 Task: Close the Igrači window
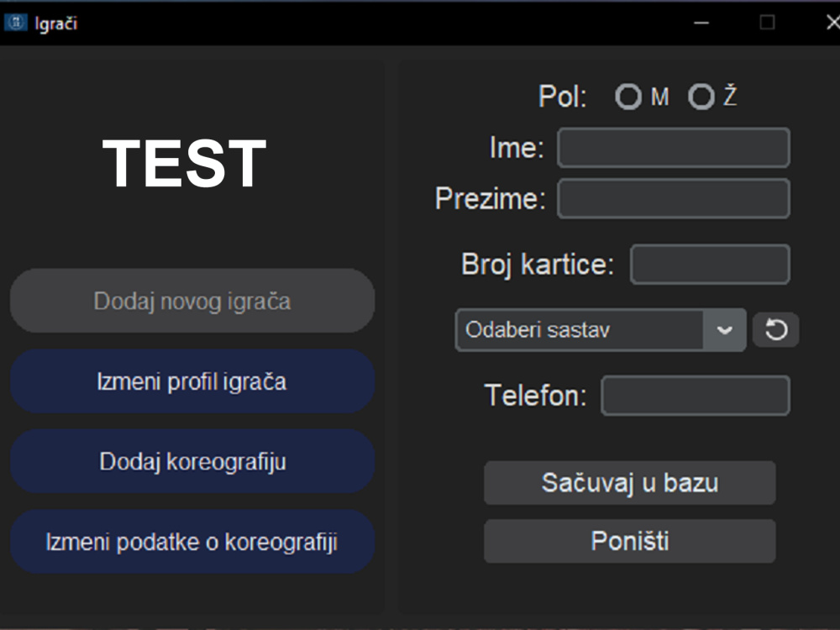[x=832, y=23]
